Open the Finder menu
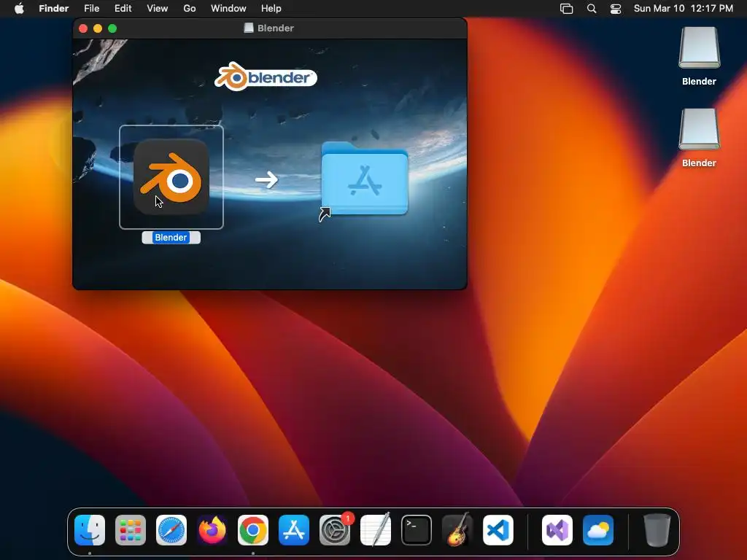This screenshot has height=560, width=747. pyautogui.click(x=54, y=9)
